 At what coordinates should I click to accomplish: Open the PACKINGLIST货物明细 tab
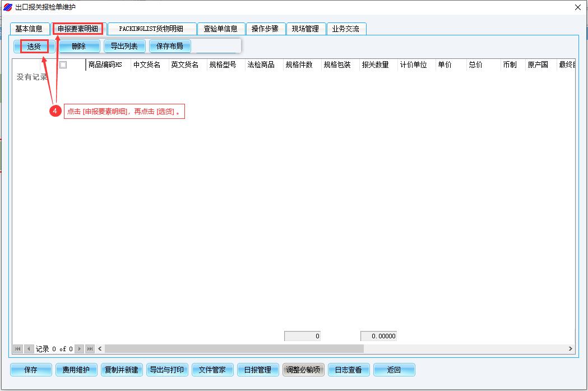click(151, 29)
